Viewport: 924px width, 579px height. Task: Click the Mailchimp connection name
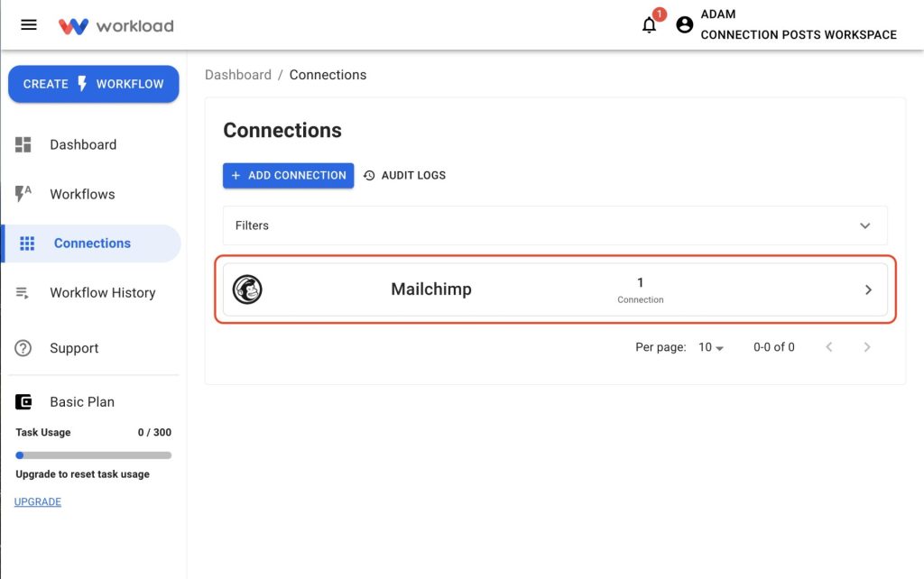pos(431,289)
